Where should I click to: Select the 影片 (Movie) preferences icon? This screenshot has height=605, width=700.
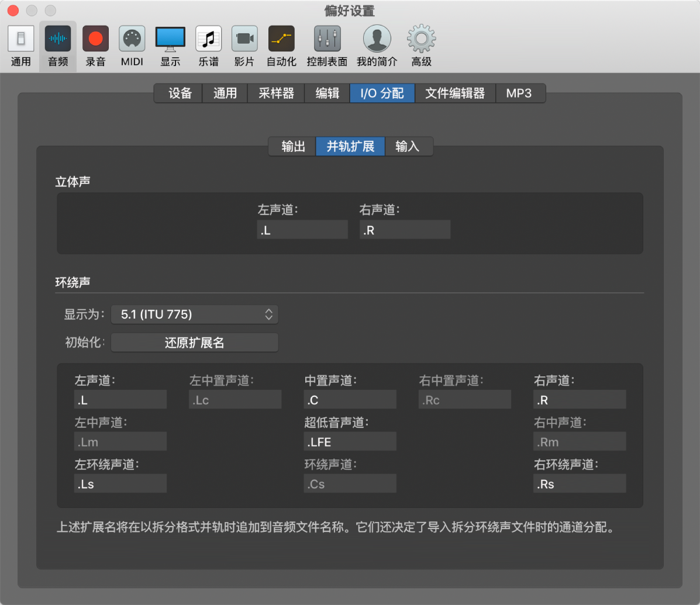pyautogui.click(x=244, y=45)
